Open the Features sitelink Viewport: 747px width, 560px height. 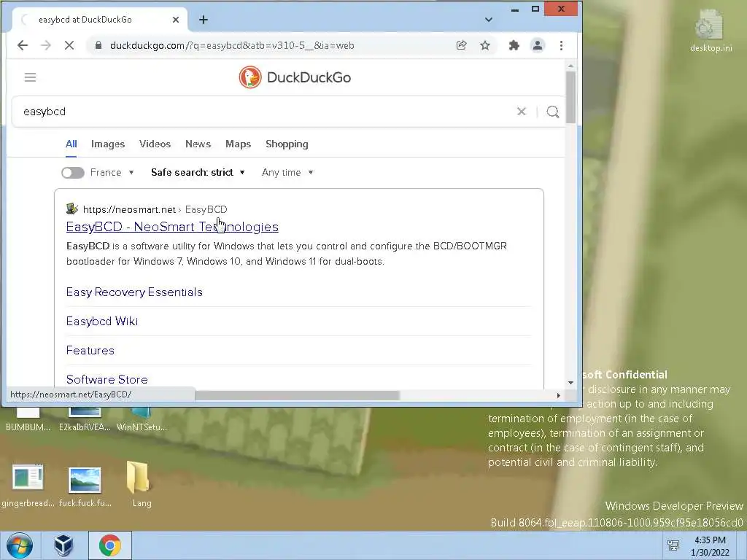(90, 351)
